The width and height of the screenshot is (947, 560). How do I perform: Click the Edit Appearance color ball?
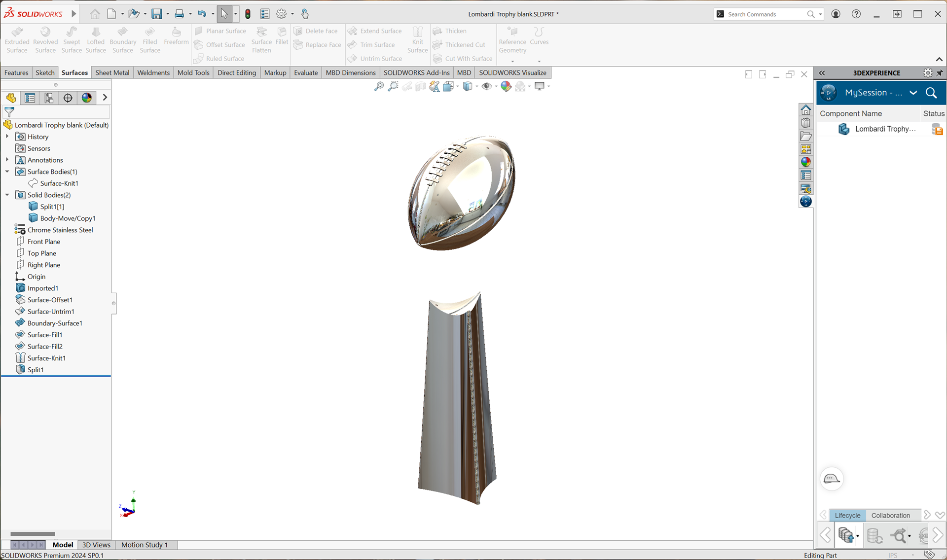tap(506, 87)
